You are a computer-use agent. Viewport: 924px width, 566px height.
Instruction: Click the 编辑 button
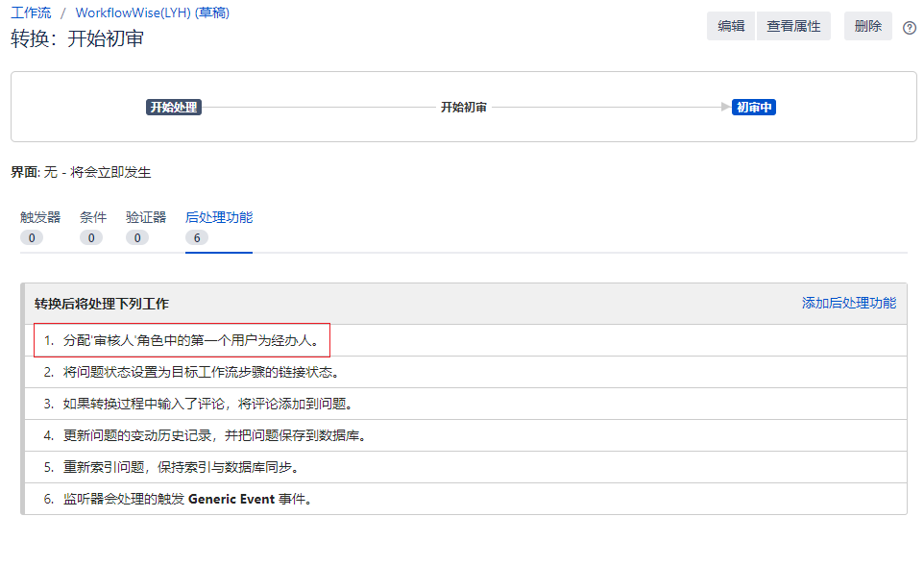[731, 27]
